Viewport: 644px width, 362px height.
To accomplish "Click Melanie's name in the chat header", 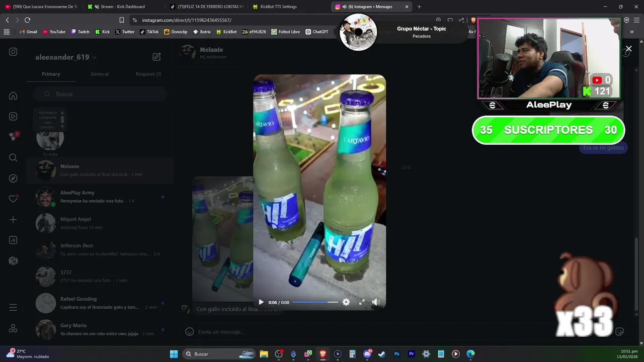I will coord(211,50).
